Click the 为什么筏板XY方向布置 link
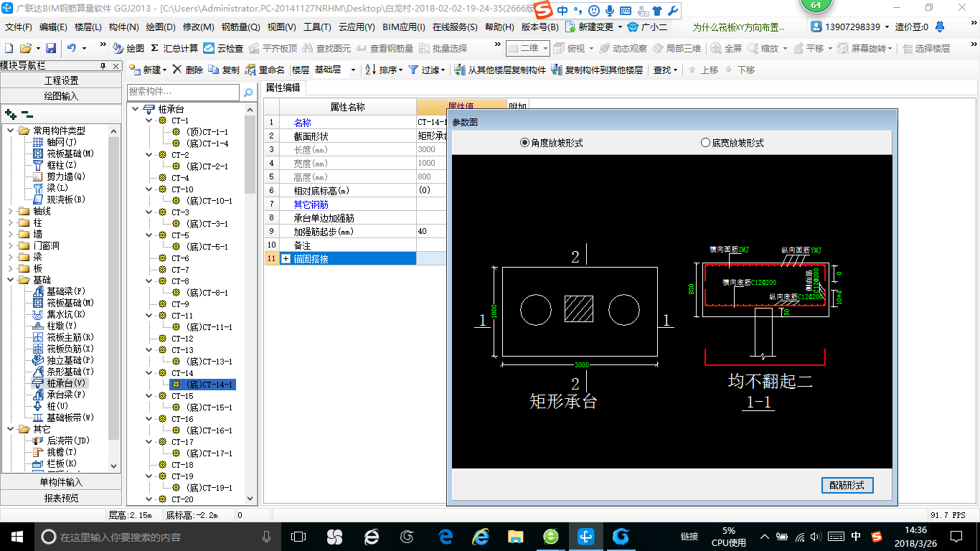Screen dimensions: 980x551 pyautogui.click(x=738, y=27)
